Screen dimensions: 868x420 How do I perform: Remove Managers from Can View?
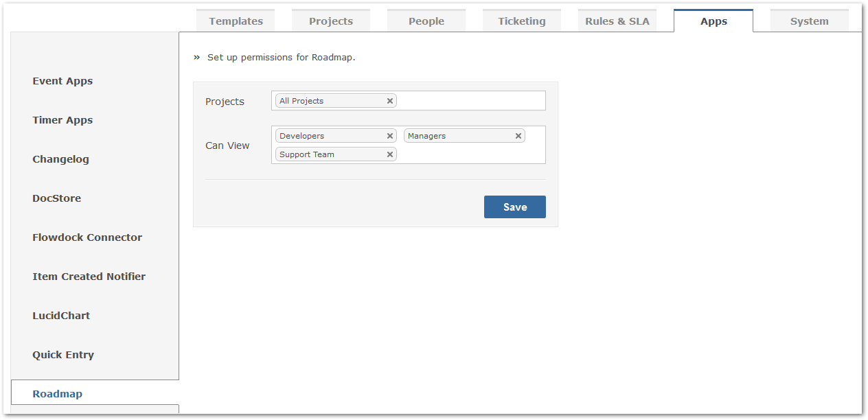click(x=518, y=136)
